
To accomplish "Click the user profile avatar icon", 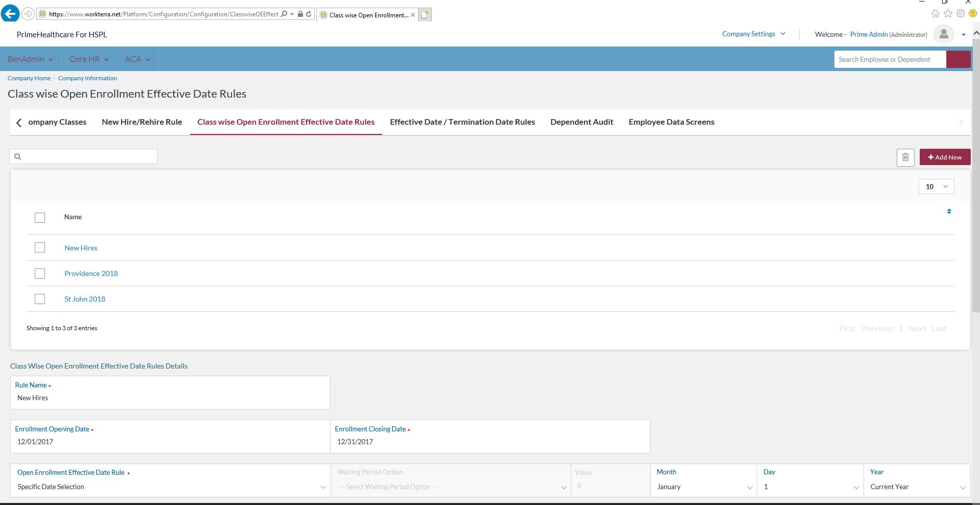I will pyautogui.click(x=943, y=34).
